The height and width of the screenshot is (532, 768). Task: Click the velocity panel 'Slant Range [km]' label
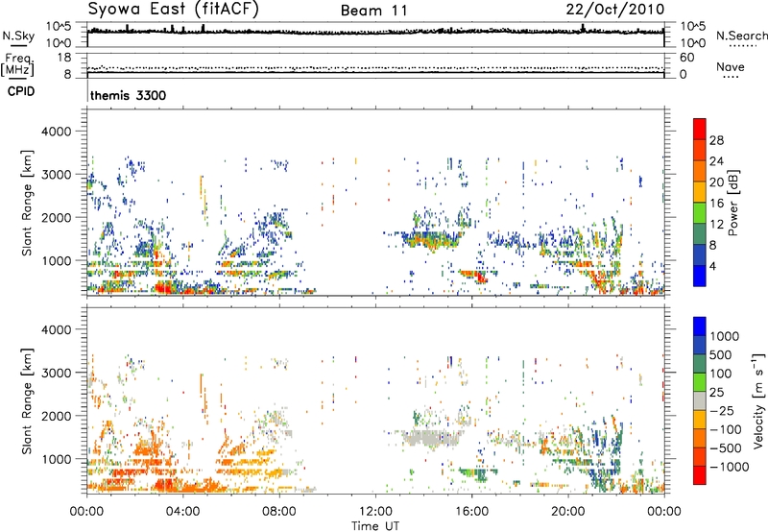pos(27,401)
